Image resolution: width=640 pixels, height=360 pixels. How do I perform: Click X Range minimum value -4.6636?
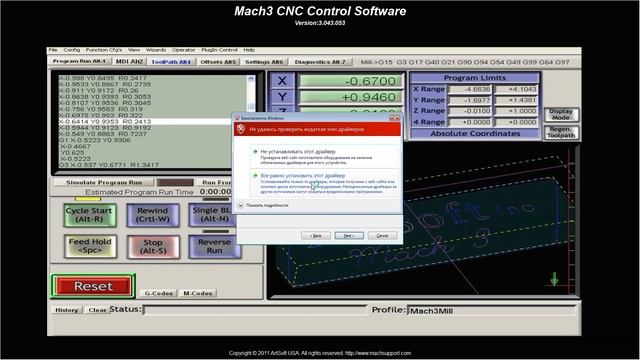[470, 89]
